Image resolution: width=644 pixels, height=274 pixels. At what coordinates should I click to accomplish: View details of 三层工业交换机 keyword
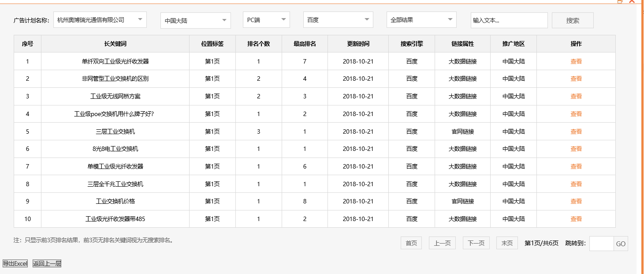576,131
